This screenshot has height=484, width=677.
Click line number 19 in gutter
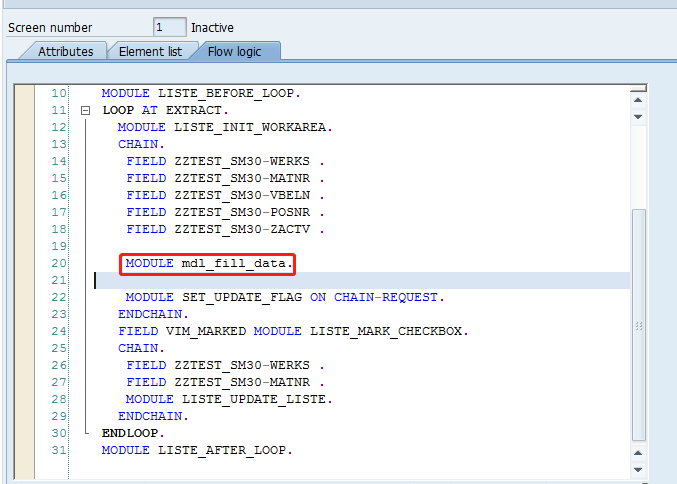tap(59, 246)
